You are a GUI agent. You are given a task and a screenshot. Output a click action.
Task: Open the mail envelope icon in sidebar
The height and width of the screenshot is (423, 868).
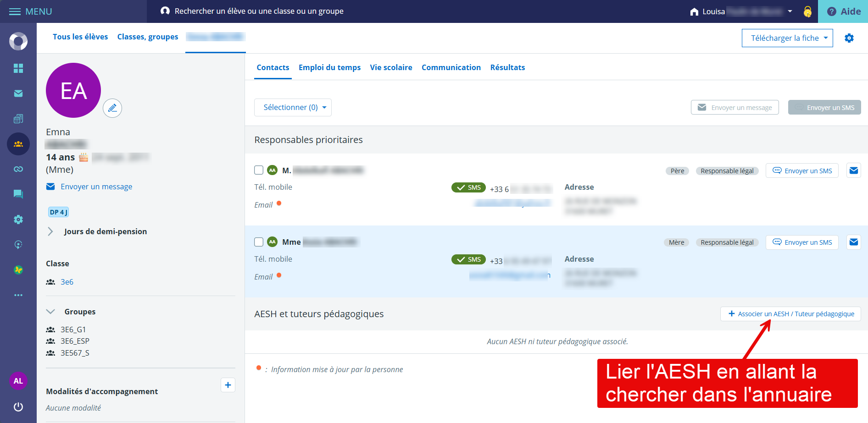tap(18, 93)
